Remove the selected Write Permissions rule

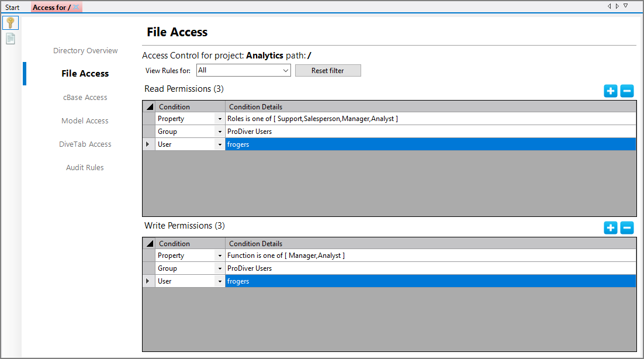(626, 228)
